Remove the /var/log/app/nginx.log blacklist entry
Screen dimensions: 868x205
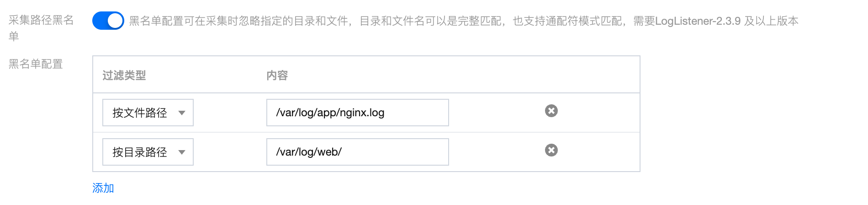point(551,111)
